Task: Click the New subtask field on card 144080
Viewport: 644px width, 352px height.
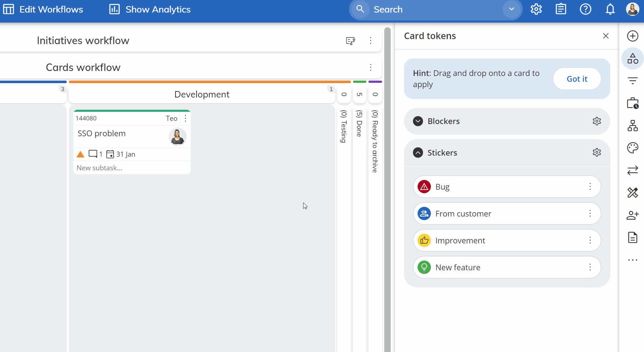Action: click(x=99, y=167)
